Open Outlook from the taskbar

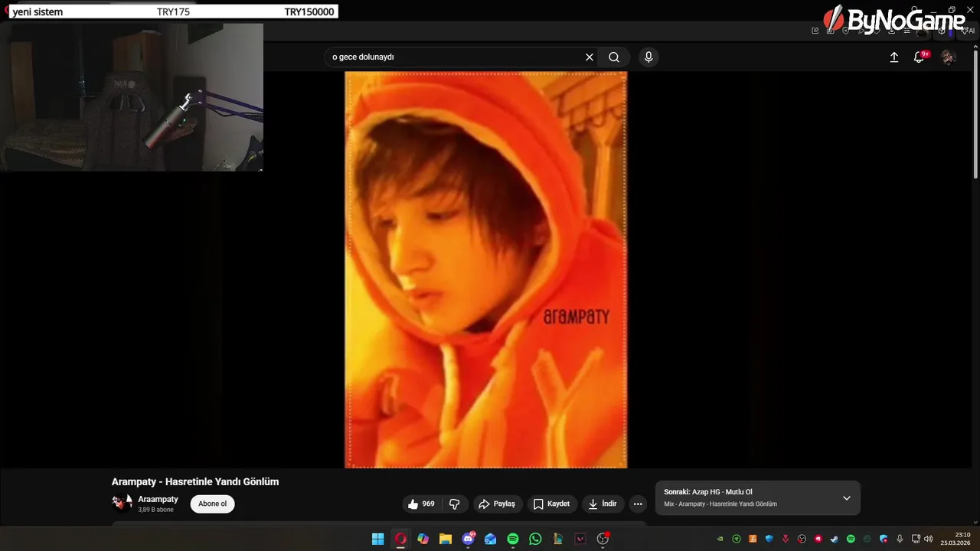pyautogui.click(x=490, y=539)
